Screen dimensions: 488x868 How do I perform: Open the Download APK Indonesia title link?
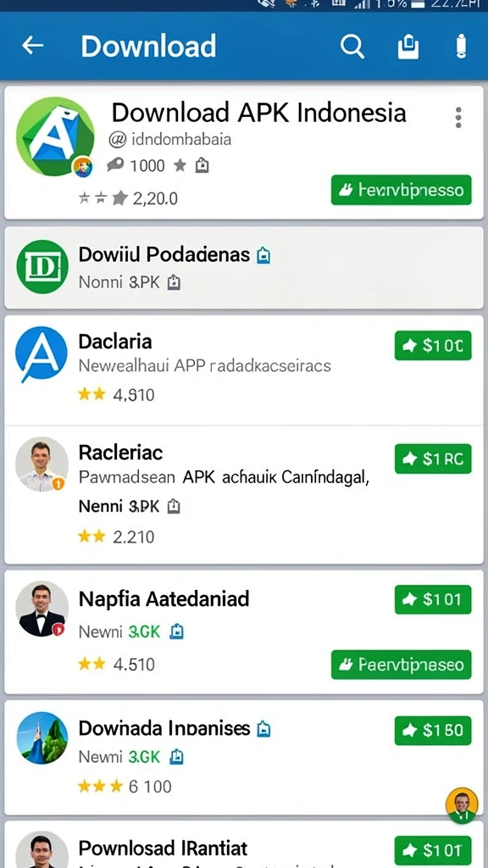[259, 113]
